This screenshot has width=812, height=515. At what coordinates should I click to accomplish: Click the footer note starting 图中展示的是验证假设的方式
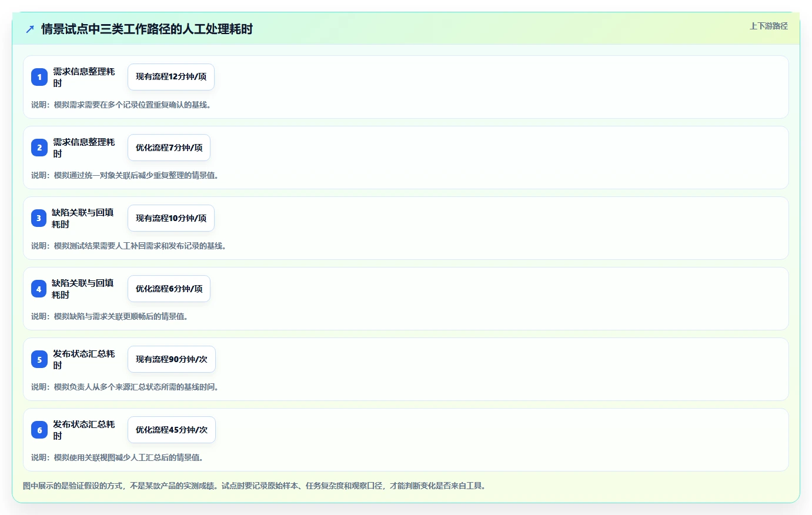(x=255, y=486)
